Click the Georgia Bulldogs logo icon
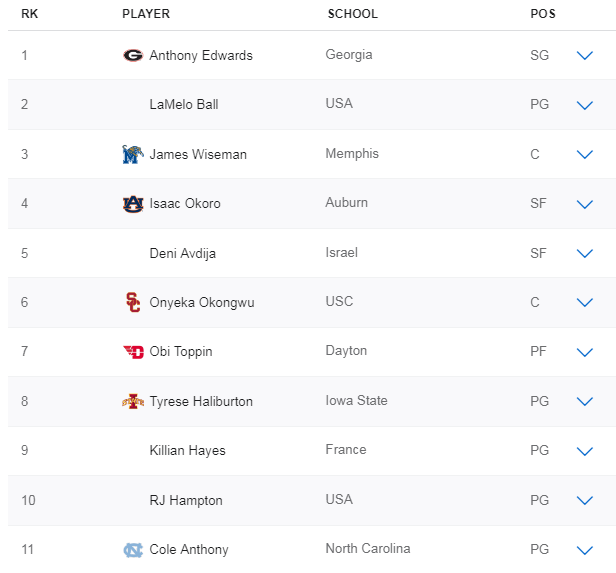The height and width of the screenshot is (573, 616). (x=132, y=56)
